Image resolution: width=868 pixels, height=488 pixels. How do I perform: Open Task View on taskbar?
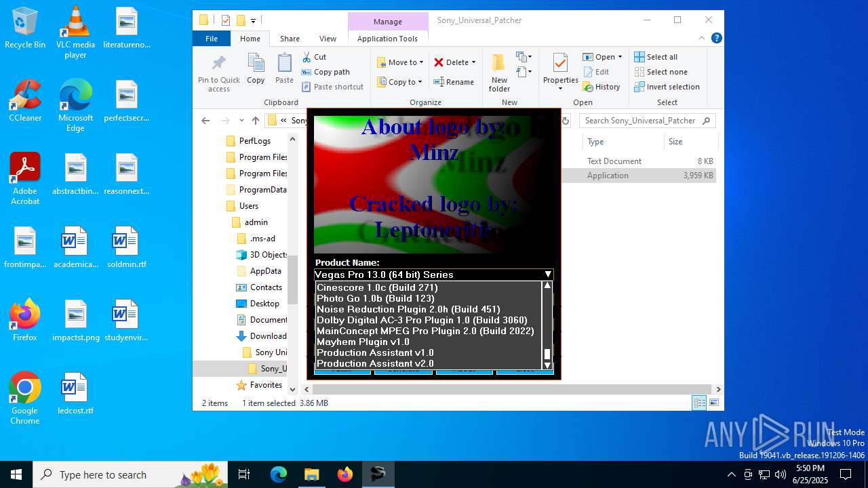244,474
